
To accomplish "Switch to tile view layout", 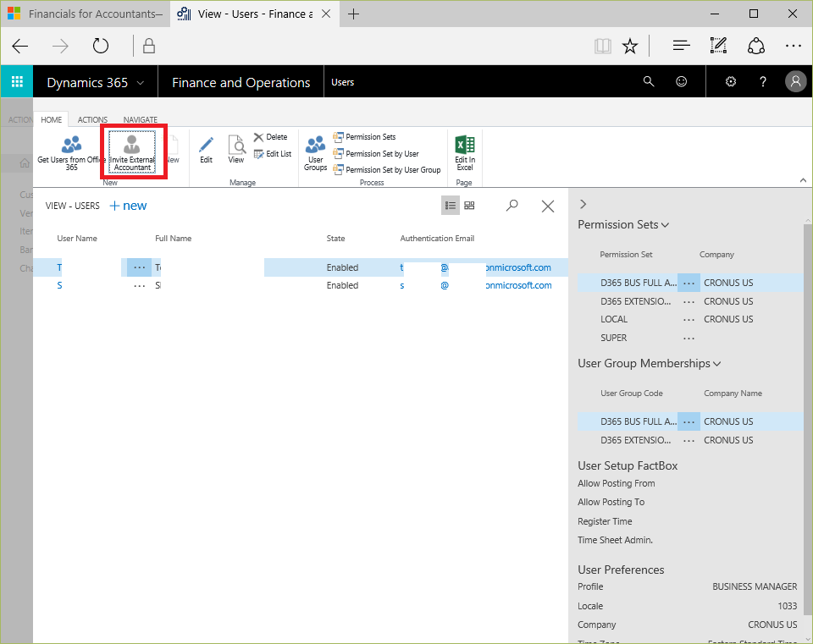I will tap(469, 206).
